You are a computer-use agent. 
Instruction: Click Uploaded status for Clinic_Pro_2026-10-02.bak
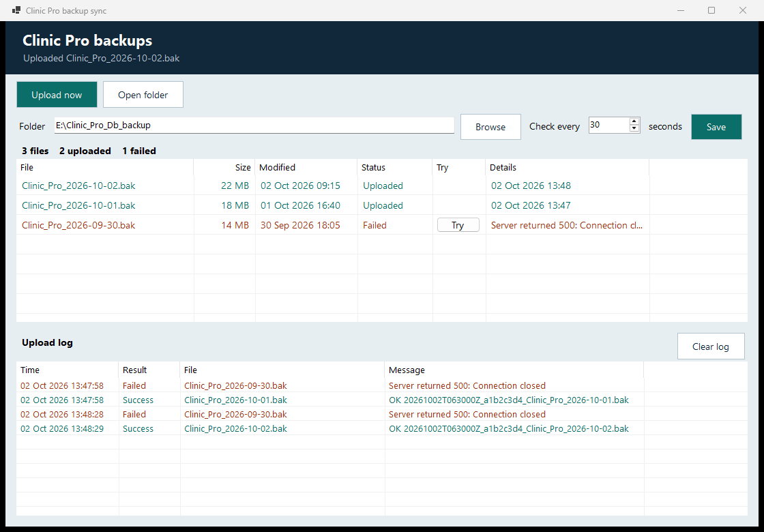tap(383, 186)
